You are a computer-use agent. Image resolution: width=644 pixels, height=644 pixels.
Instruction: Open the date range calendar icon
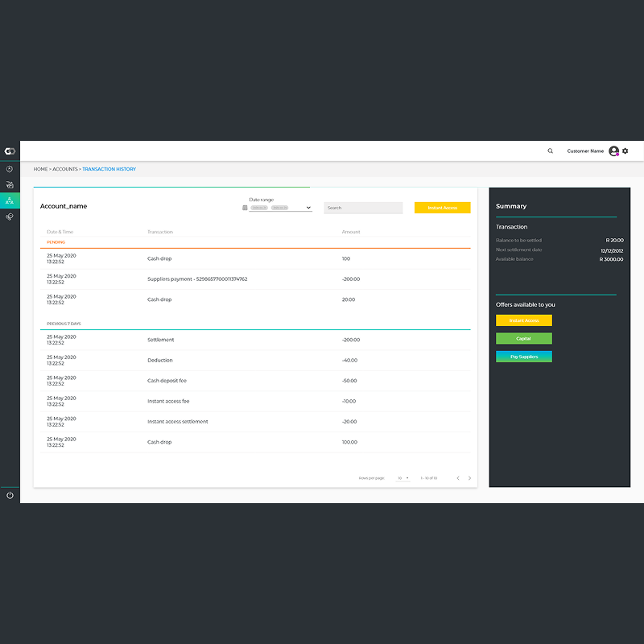(x=245, y=208)
